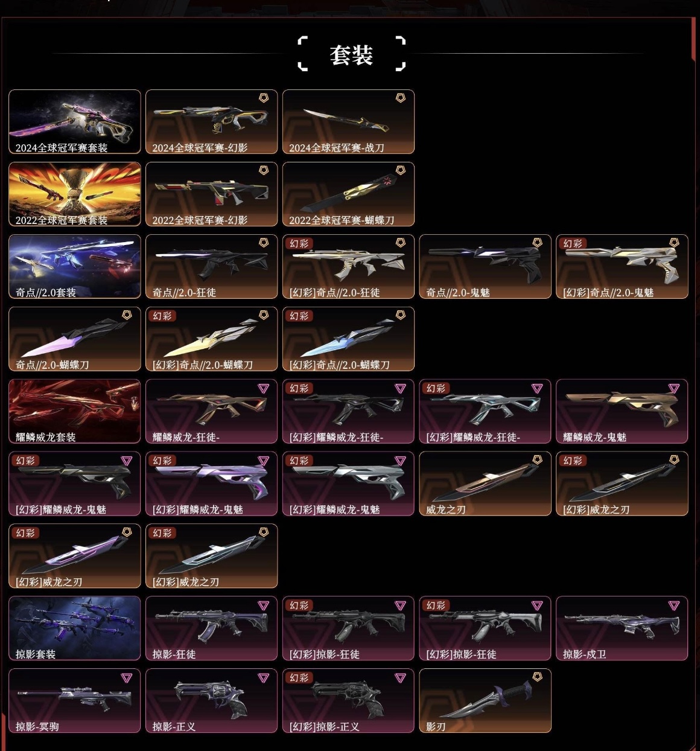The height and width of the screenshot is (751, 700).
Task: Click the 套装 section header title
Action: pyautogui.click(x=351, y=55)
